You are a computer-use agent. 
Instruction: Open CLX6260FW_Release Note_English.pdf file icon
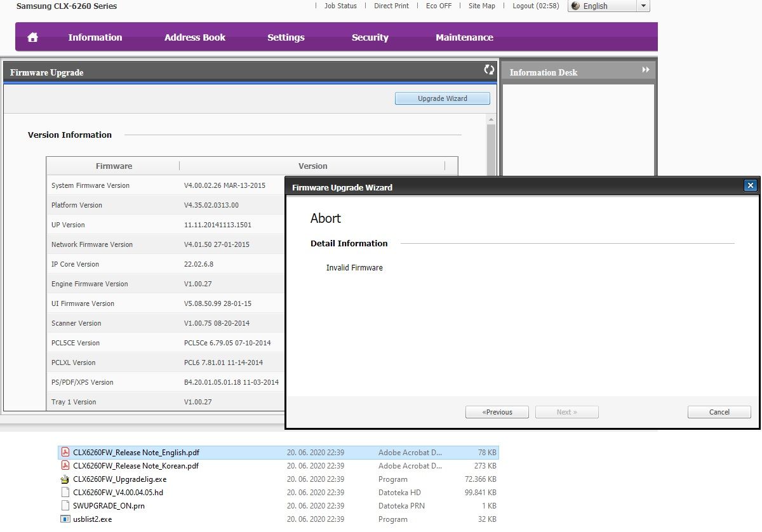[x=65, y=452]
